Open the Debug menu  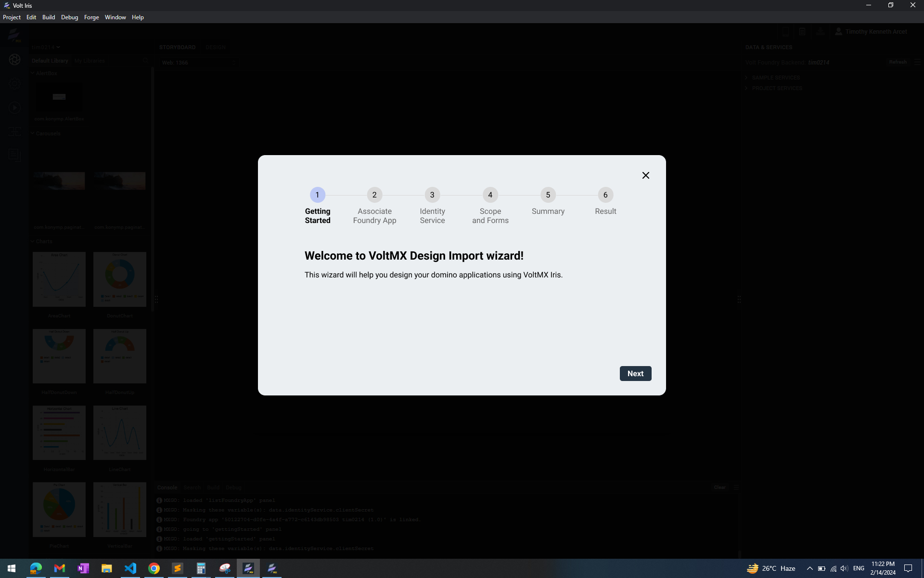click(69, 17)
